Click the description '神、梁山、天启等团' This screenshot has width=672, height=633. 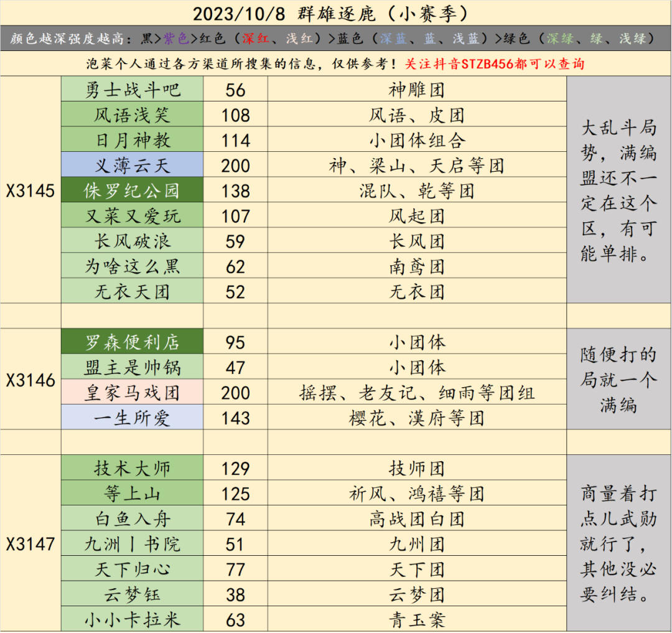(x=417, y=165)
